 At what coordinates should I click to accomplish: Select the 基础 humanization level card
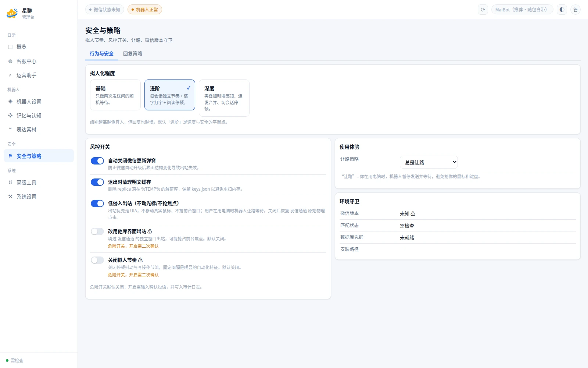(115, 95)
